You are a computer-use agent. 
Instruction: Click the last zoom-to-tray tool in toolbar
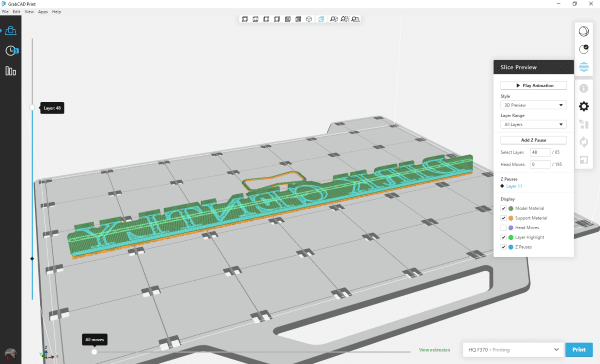pyautogui.click(x=355, y=19)
